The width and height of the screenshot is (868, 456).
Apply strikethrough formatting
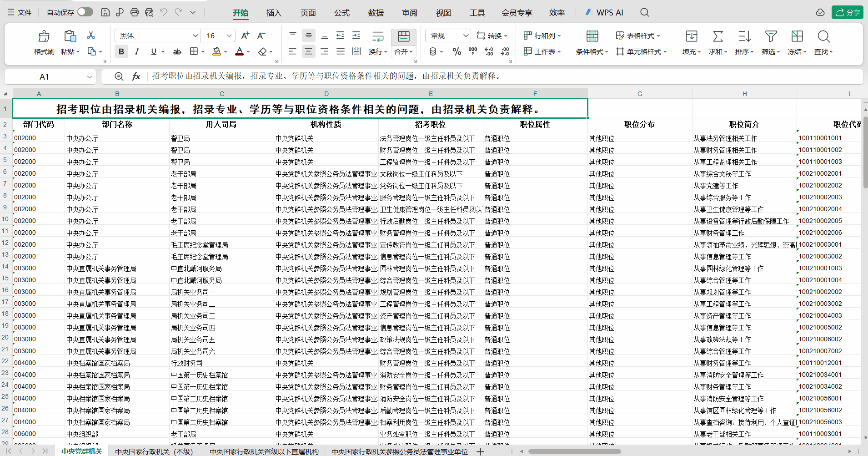(177, 51)
